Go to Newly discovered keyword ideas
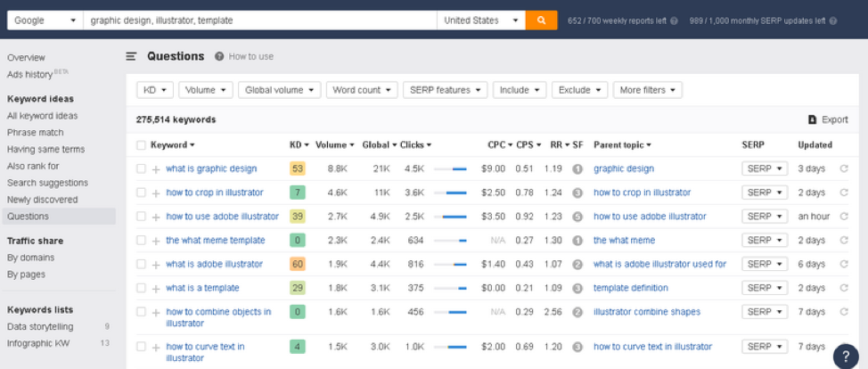Screen dimensions: 868x369 pyautogui.click(x=42, y=200)
